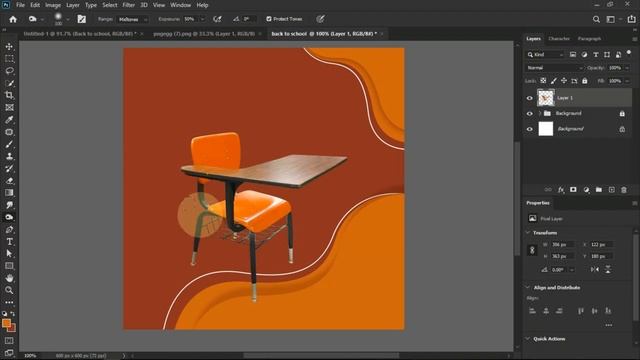Select the Move tool
The height and width of the screenshot is (360, 640).
pyautogui.click(x=9, y=47)
